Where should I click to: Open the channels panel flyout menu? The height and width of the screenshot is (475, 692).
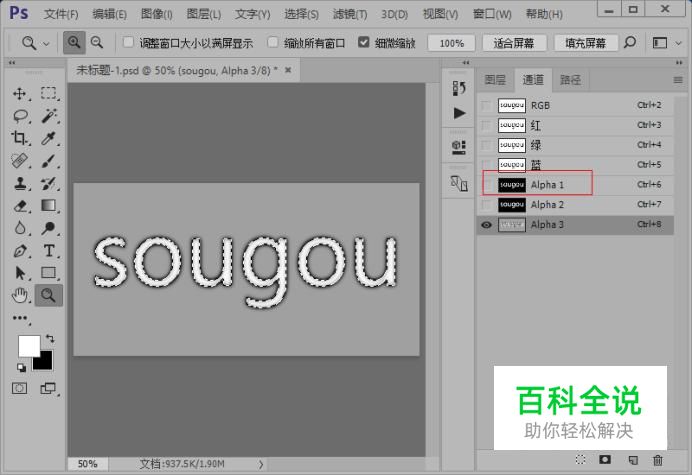click(x=678, y=80)
